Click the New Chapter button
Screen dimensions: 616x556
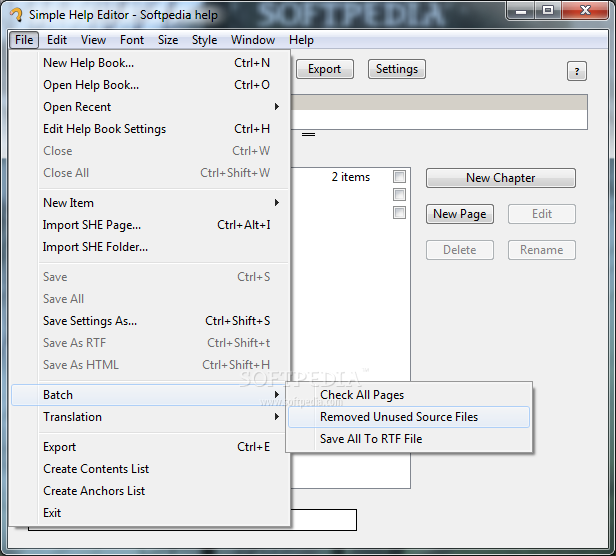pos(500,178)
